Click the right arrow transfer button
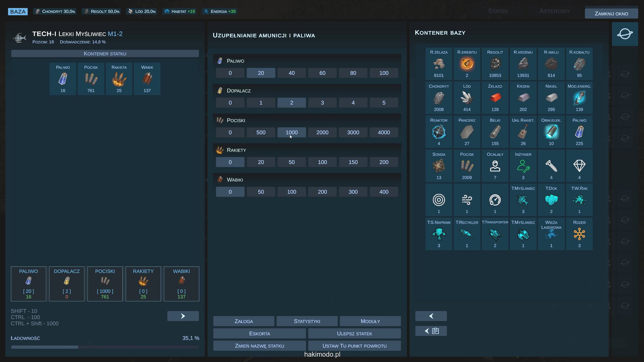 tap(183, 316)
